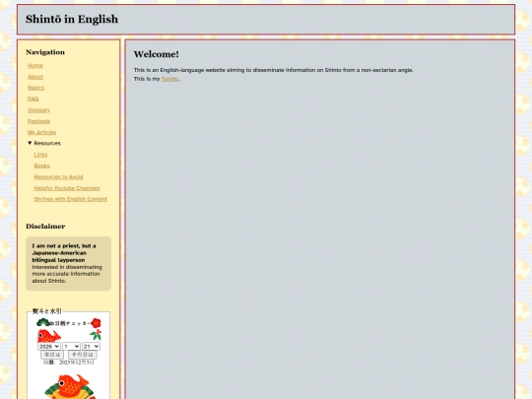The height and width of the screenshot is (399, 532).
Task: Click the small red sea bream image
Action: point(48,336)
